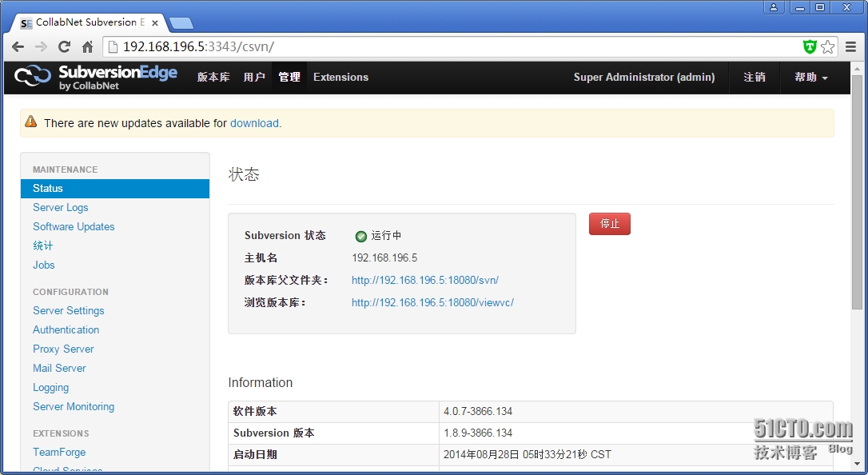Screen dimensions: 868x475
Task: Click the green shield extension icon
Action: (x=810, y=47)
